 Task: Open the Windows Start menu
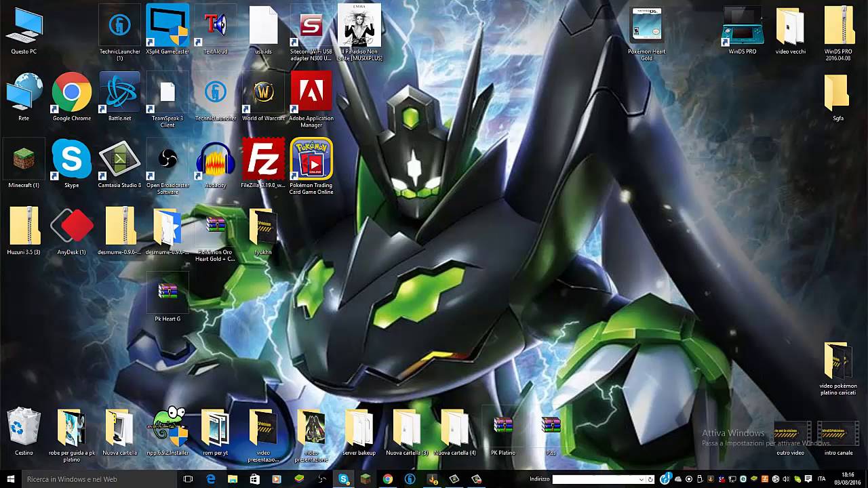coord(11,479)
